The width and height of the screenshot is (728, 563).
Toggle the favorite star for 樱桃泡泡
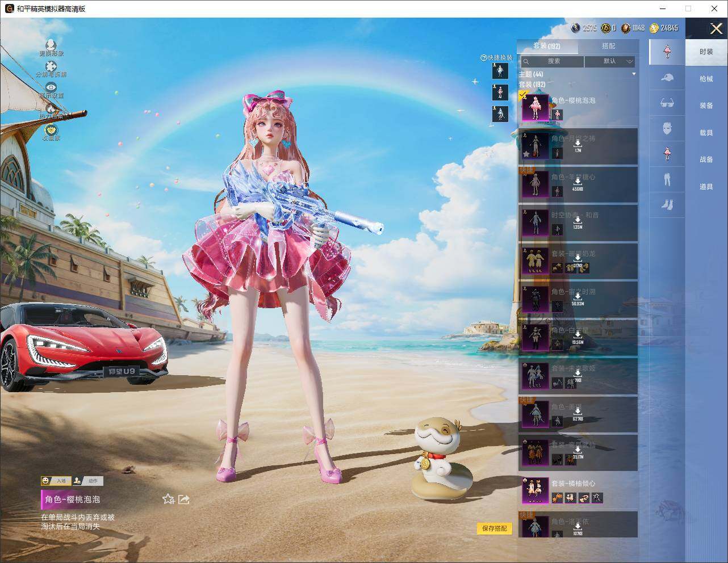pos(168,499)
